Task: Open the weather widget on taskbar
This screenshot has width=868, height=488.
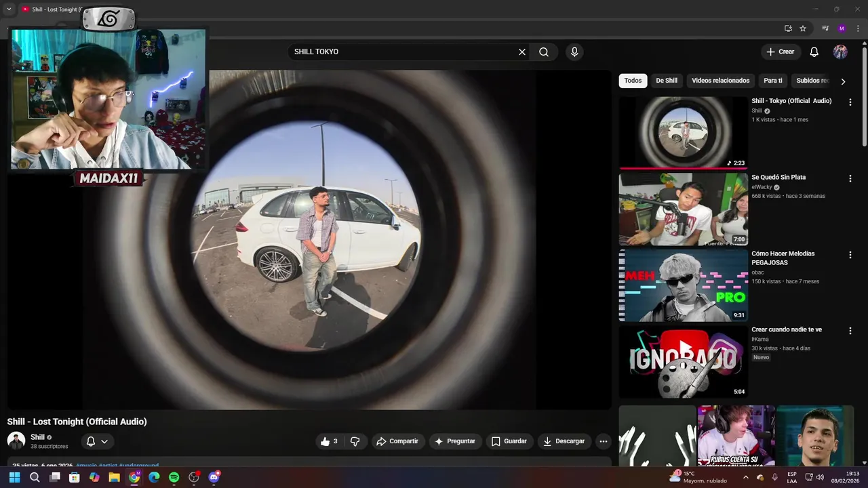Action: pos(698,477)
